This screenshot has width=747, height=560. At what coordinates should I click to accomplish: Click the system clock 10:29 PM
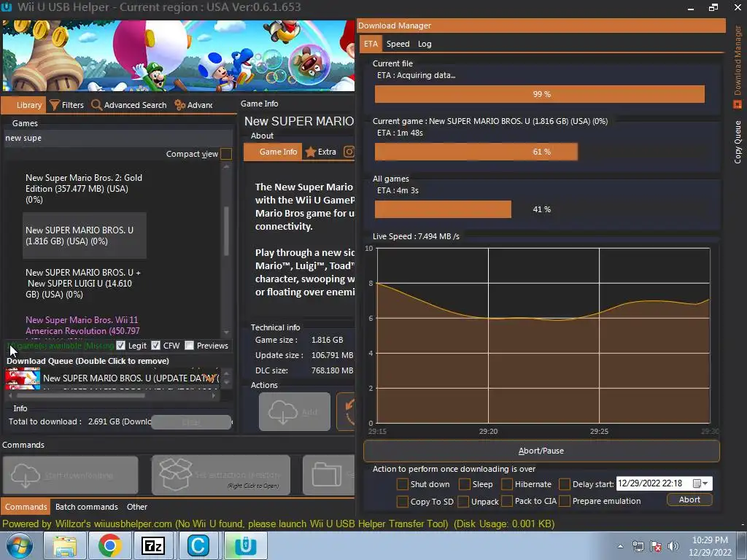(x=710, y=540)
